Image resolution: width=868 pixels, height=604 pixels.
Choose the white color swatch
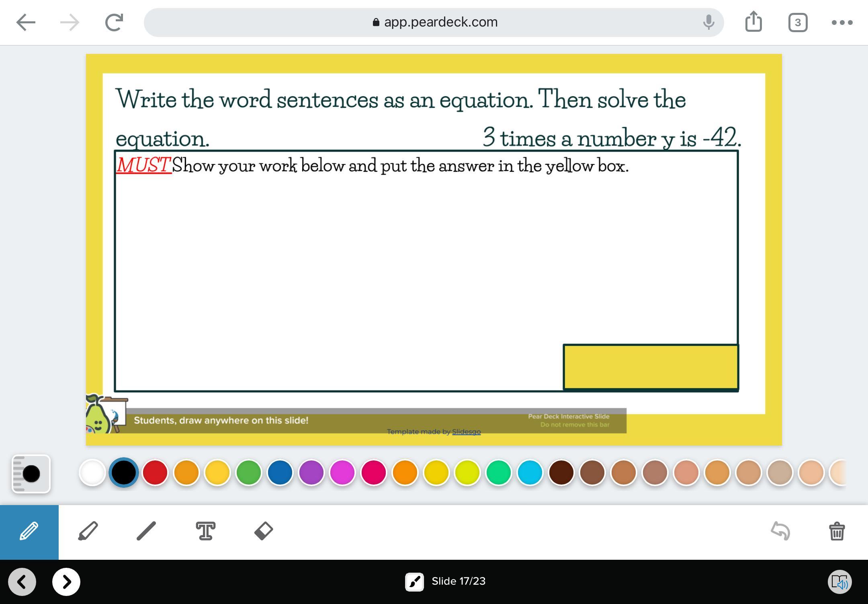click(92, 473)
